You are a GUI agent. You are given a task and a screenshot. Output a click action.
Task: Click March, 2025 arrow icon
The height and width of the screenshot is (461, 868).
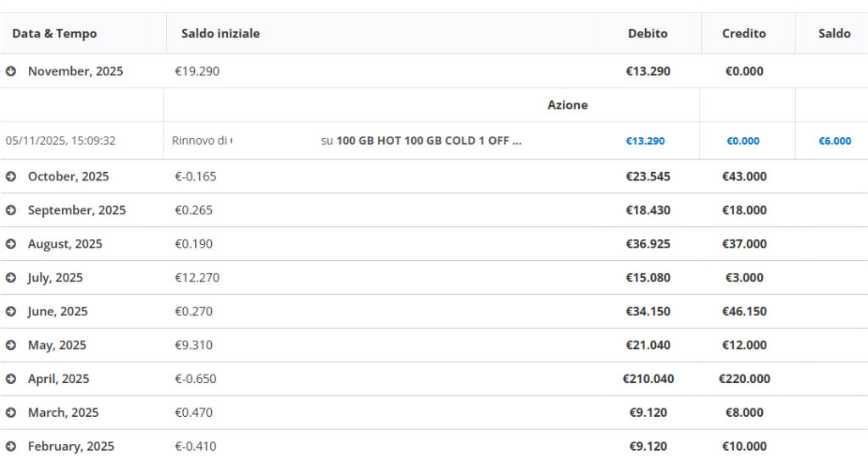[11, 413]
